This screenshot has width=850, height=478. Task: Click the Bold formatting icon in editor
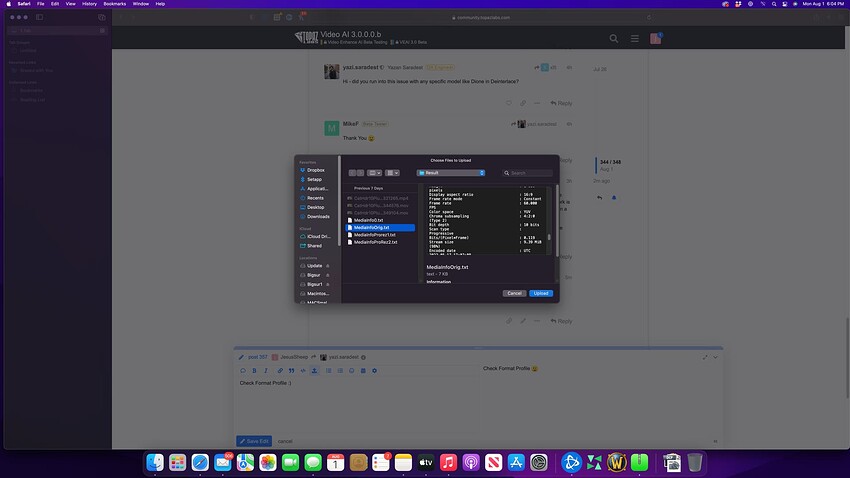point(254,371)
